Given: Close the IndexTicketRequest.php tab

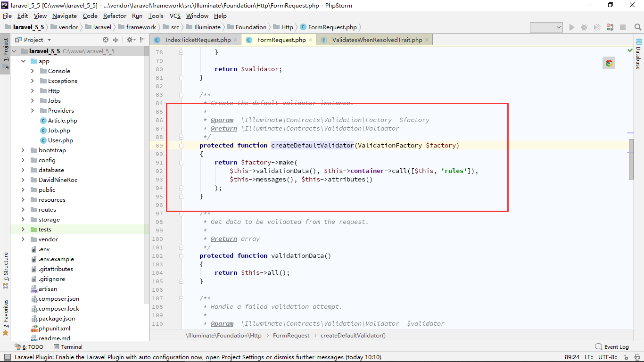Looking at the screenshot, I should (235, 40).
